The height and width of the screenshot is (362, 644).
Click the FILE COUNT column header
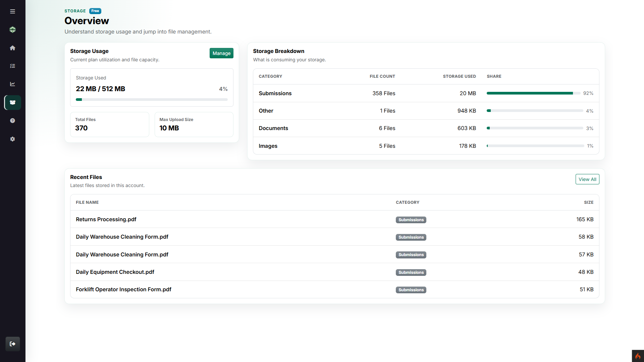coord(382,76)
